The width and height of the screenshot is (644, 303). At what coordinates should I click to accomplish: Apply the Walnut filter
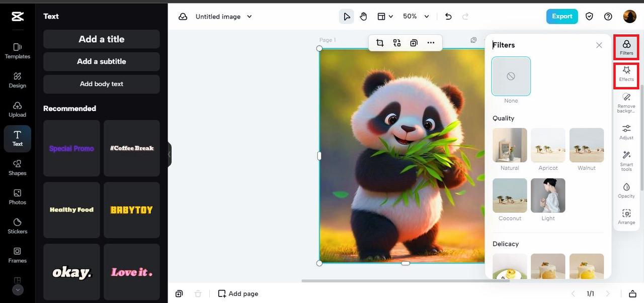pyautogui.click(x=587, y=145)
